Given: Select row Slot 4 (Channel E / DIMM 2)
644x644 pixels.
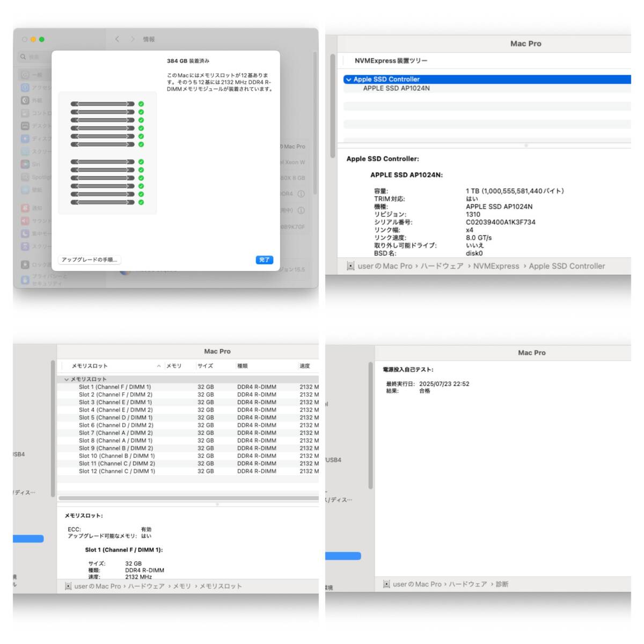Looking at the screenshot, I should pyautogui.click(x=188, y=410).
